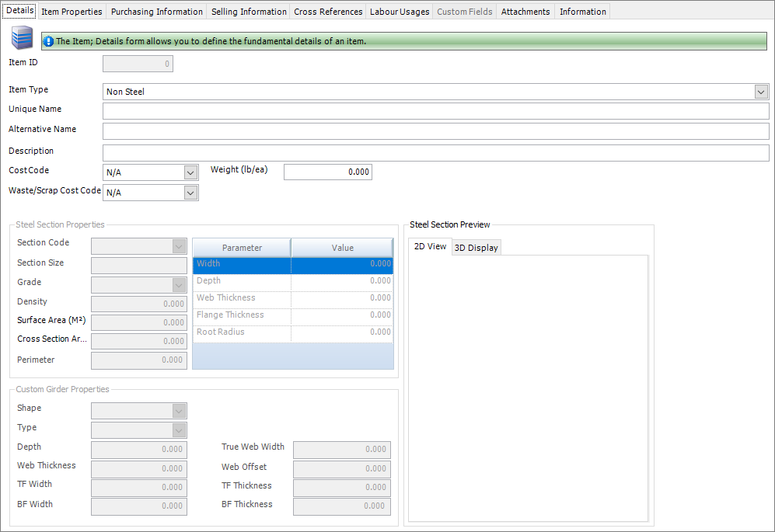Viewport: 775px width, 532px height.
Task: Click the Weight (lb/ea) field
Action: (327, 172)
